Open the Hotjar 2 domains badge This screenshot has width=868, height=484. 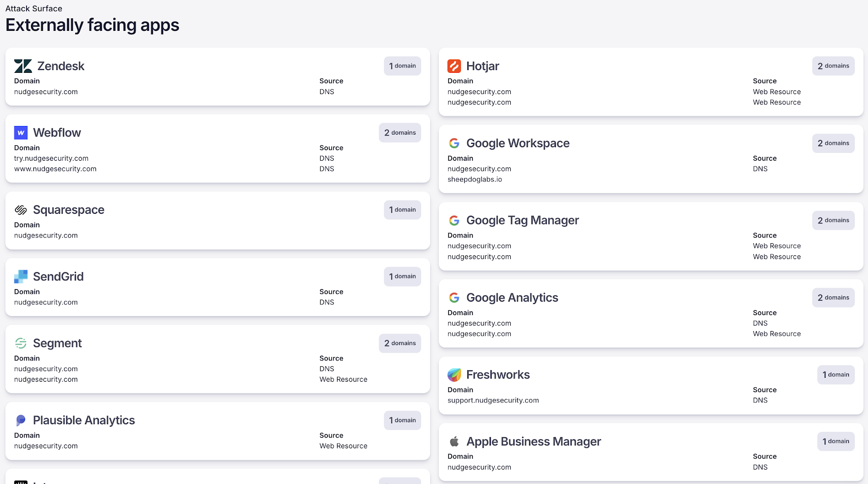833,66
